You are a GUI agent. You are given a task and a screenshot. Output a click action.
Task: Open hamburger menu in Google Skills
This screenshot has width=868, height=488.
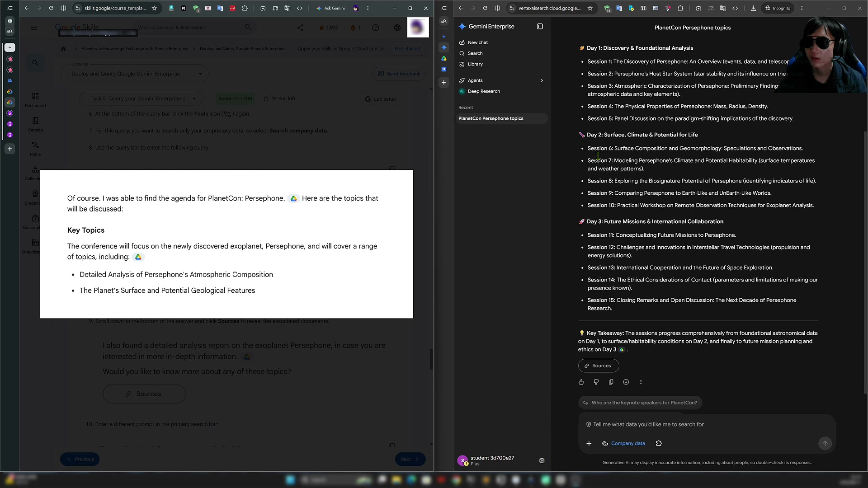point(34,28)
